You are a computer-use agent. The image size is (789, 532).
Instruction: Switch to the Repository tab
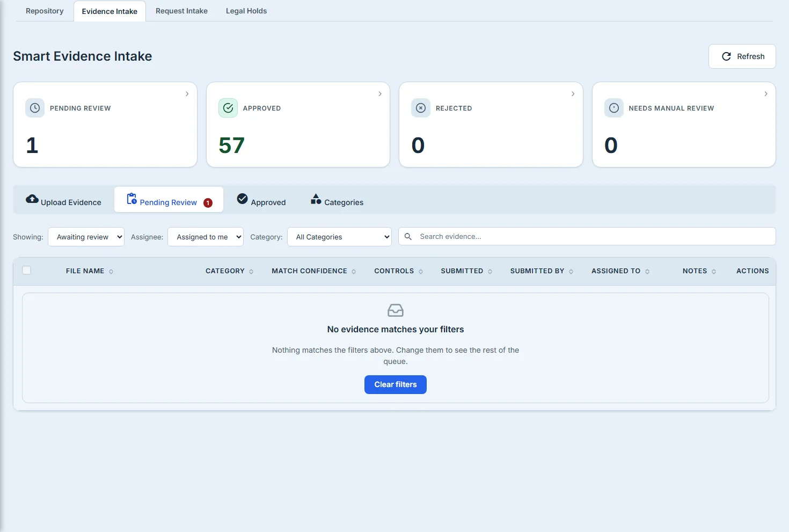(45, 11)
